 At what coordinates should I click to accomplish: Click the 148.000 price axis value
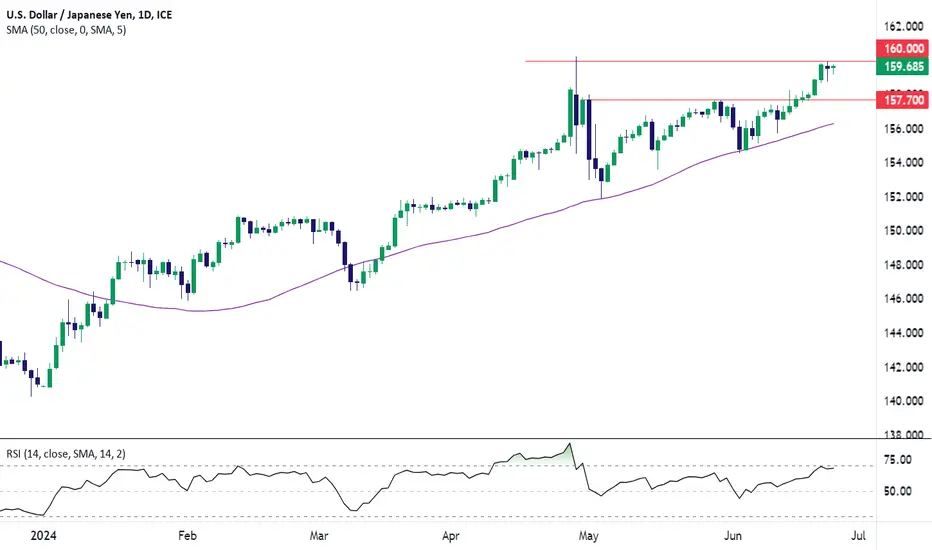pyautogui.click(x=903, y=265)
